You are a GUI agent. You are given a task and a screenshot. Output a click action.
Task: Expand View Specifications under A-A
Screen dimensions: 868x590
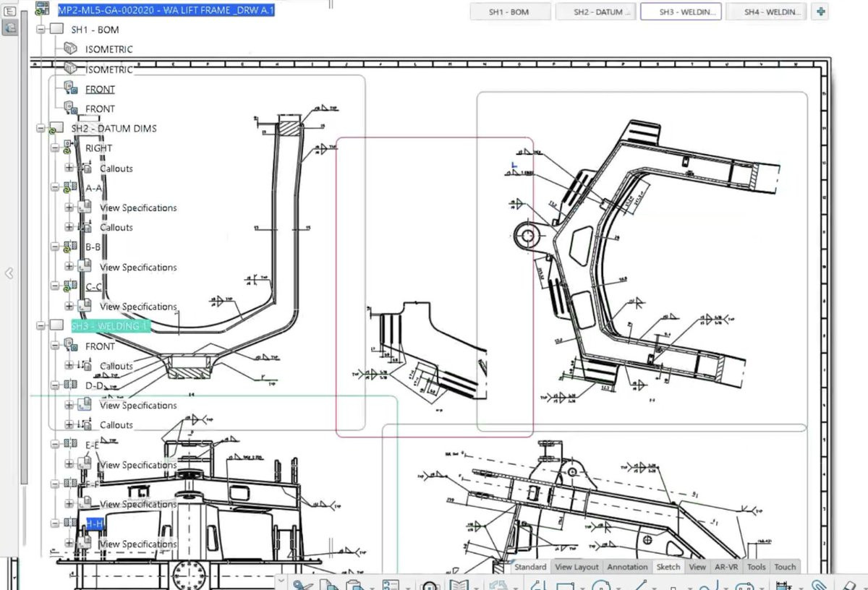69,207
